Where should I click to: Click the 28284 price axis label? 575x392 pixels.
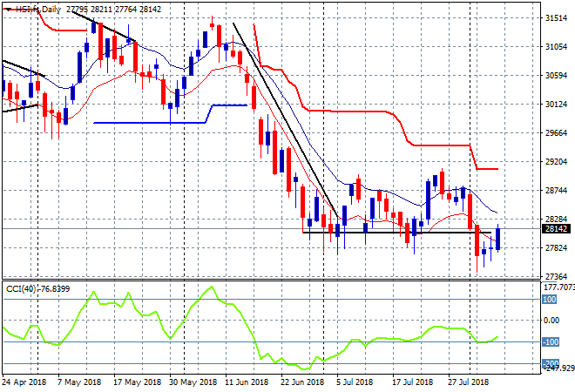[557, 219]
